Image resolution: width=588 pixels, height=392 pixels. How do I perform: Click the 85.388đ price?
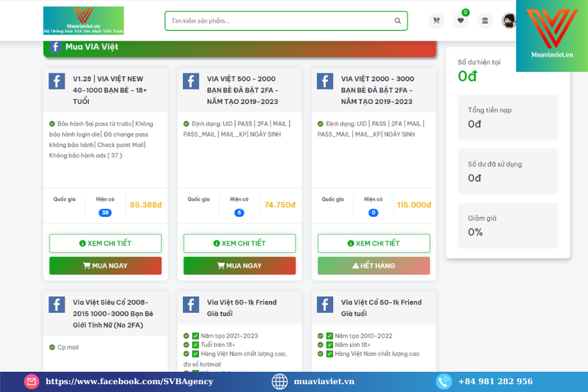[x=146, y=204]
